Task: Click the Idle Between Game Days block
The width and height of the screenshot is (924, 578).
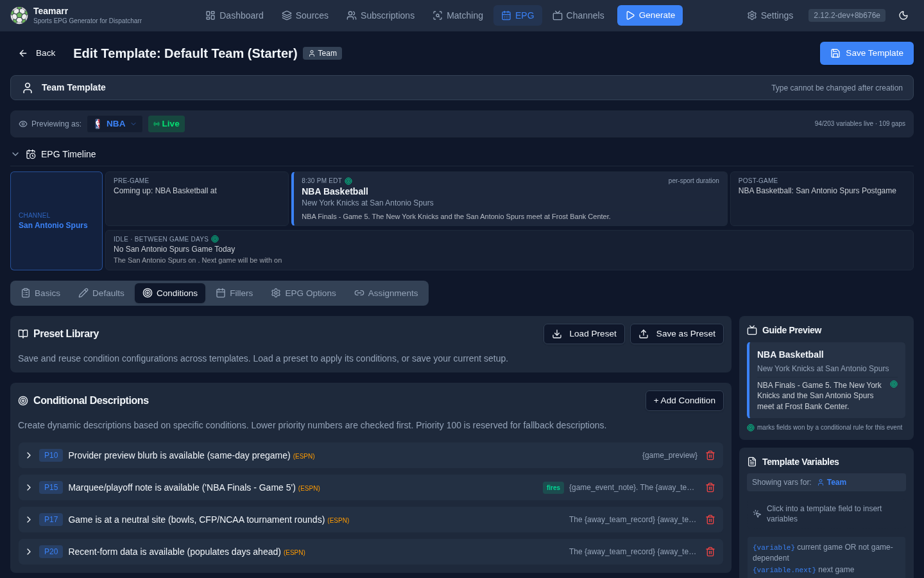Action: 509,250
